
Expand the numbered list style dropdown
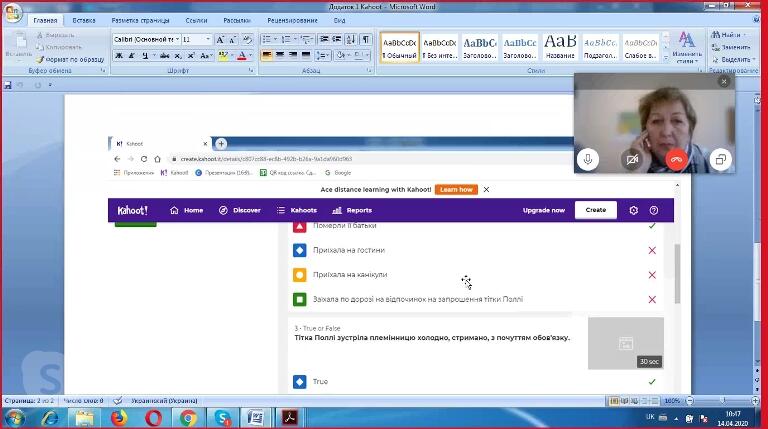tap(295, 39)
